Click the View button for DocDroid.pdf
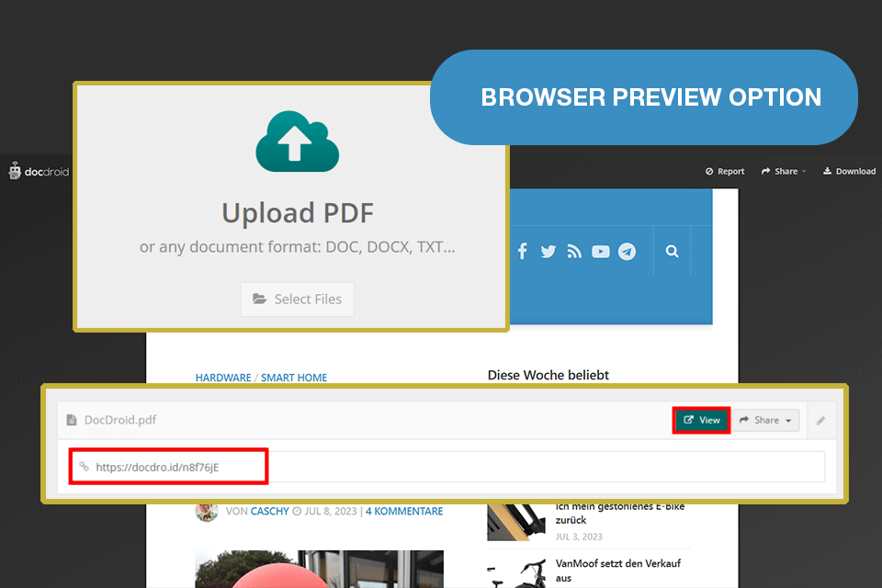The image size is (882, 588). point(701,420)
